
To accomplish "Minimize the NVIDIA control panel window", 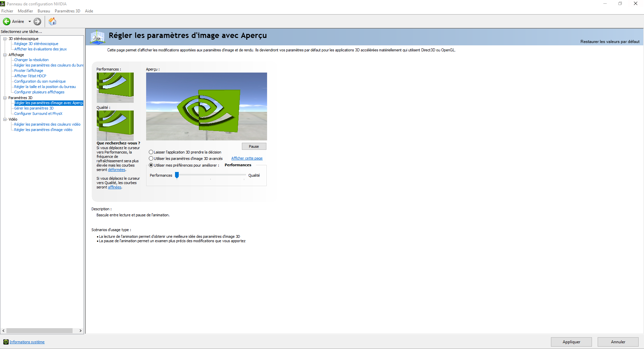I will click(605, 4).
